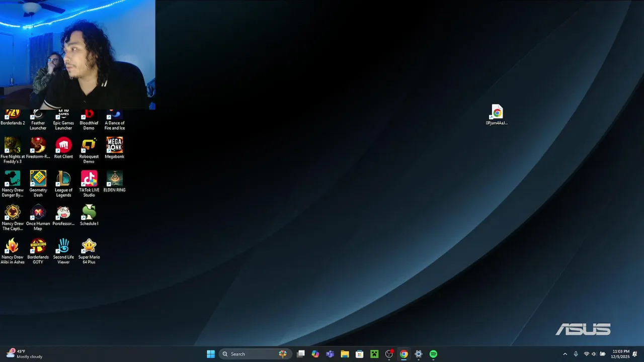
Task: Select Five Nights at Freddy's 3 icon
Action: [x=13, y=150]
